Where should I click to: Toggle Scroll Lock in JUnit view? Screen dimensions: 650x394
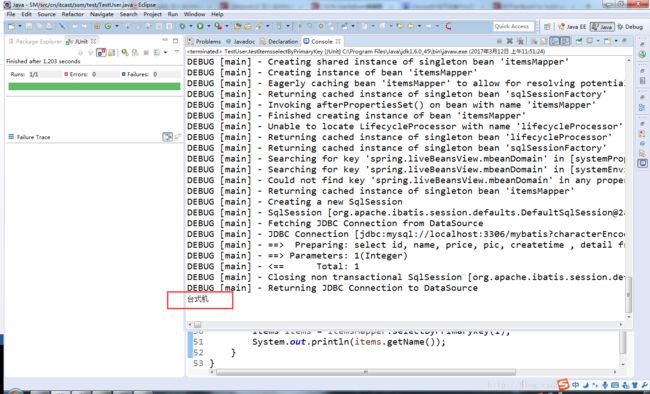(111, 53)
